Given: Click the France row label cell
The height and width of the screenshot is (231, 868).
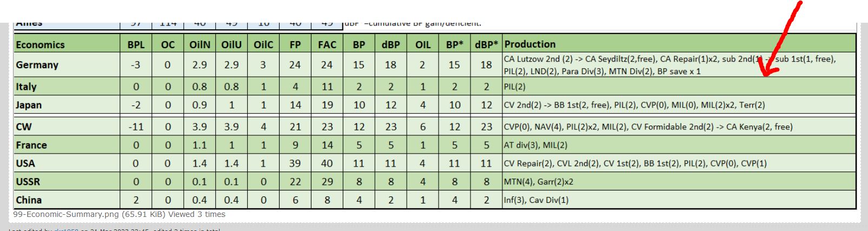Looking at the screenshot, I should point(67,145).
